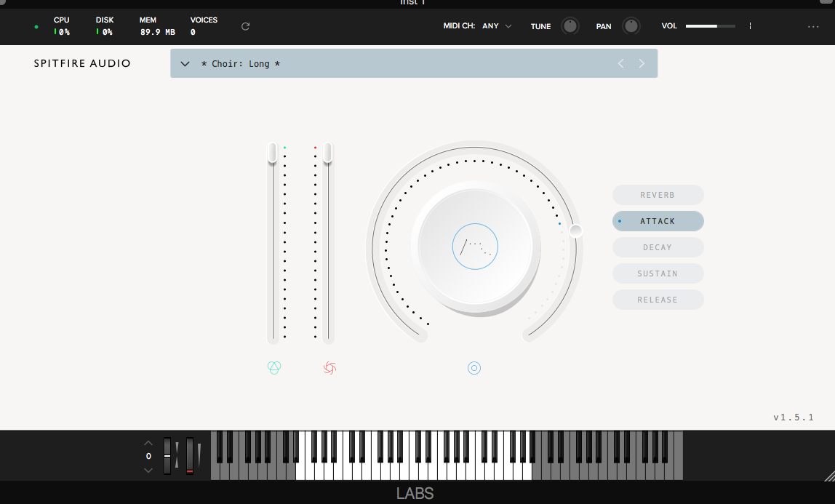Click the green status indicator dot
The image size is (835, 504).
(x=36, y=27)
